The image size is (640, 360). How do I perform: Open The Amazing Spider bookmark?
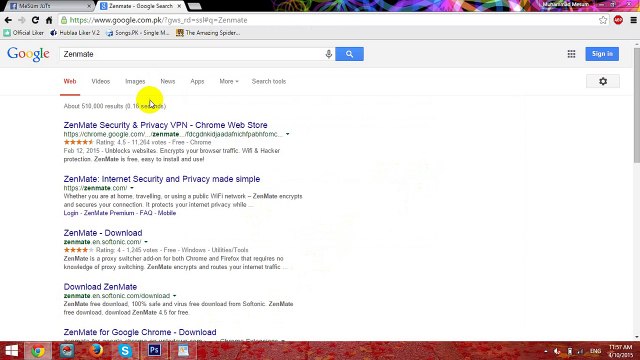[208, 33]
